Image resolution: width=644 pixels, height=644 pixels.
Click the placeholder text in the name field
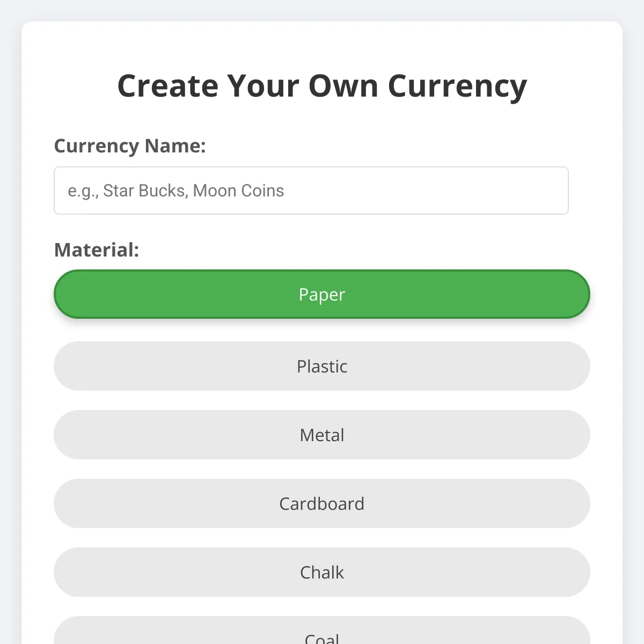click(x=176, y=191)
